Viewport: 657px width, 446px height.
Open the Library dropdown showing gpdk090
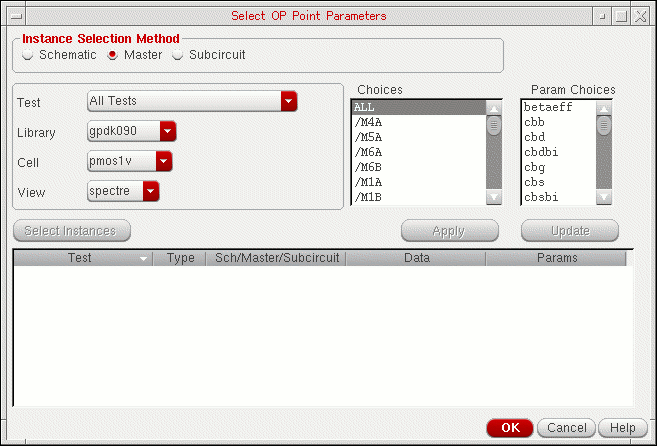pos(132,131)
